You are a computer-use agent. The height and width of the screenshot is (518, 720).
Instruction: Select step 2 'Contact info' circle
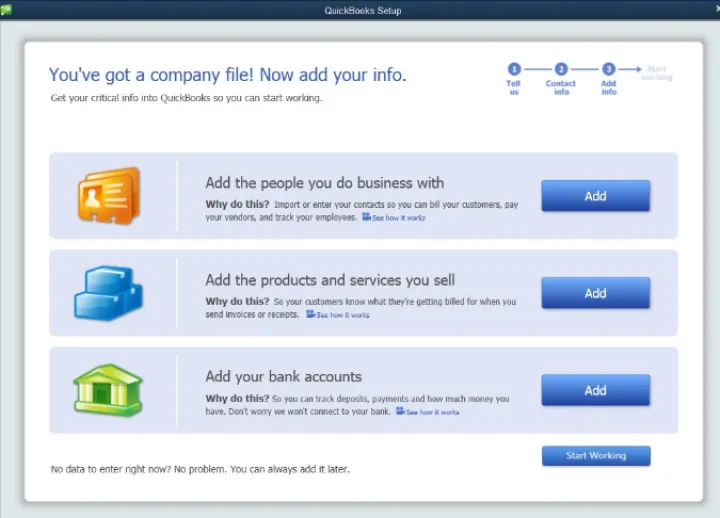[x=561, y=69]
